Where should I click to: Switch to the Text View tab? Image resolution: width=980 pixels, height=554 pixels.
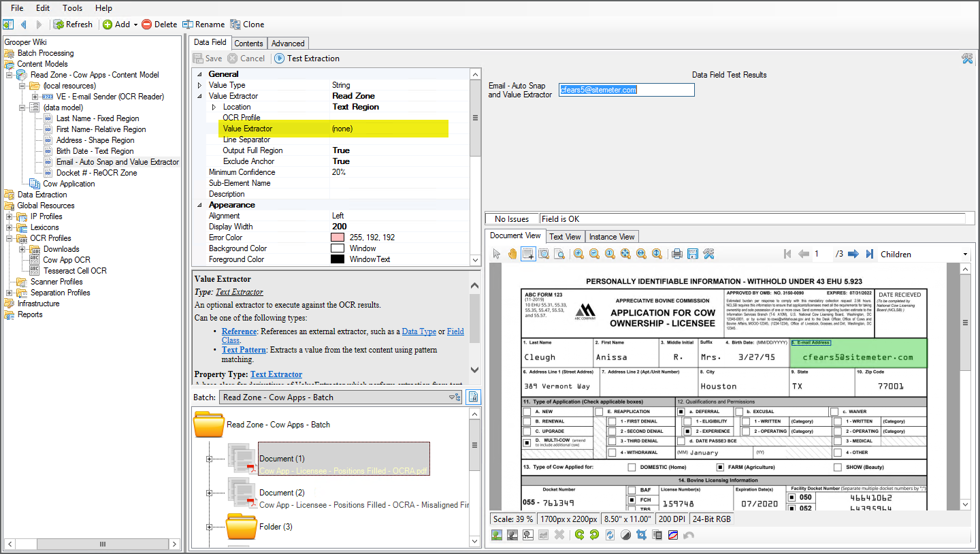click(x=565, y=237)
